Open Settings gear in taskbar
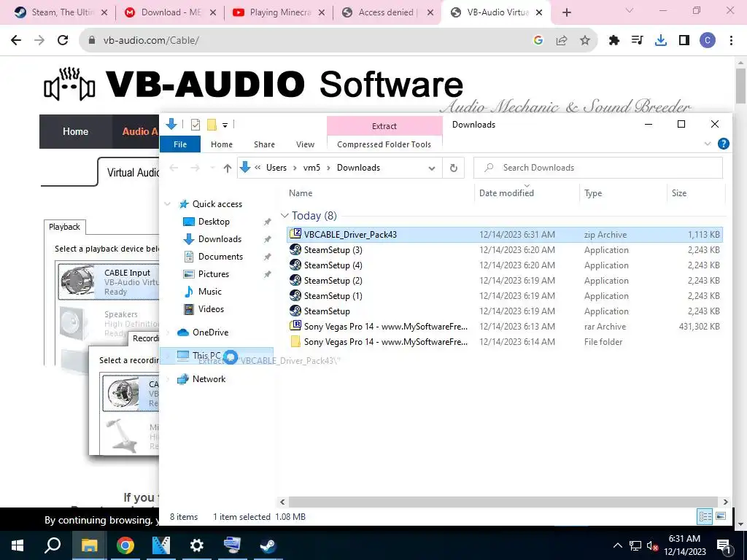The height and width of the screenshot is (560, 747). click(x=196, y=545)
